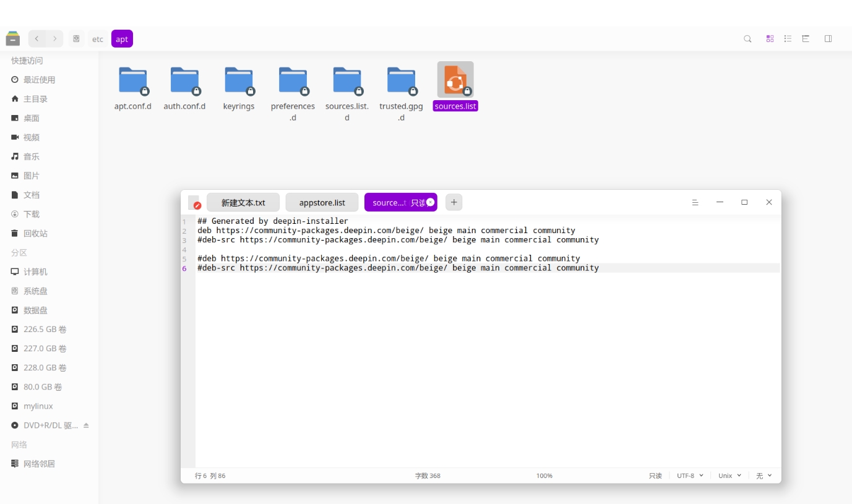
Task: Click the 字数 368 character count
Action: pos(428,476)
